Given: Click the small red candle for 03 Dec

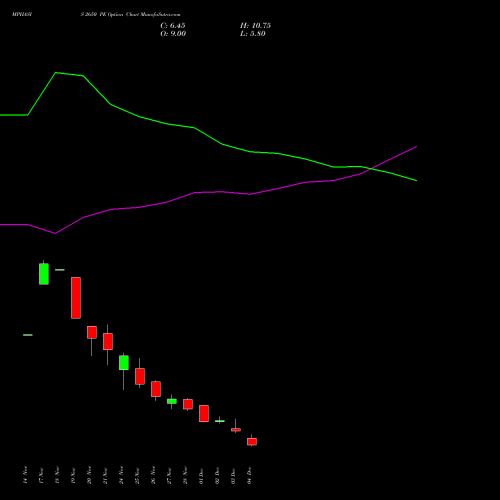Looking at the screenshot, I should pyautogui.click(x=236, y=430).
